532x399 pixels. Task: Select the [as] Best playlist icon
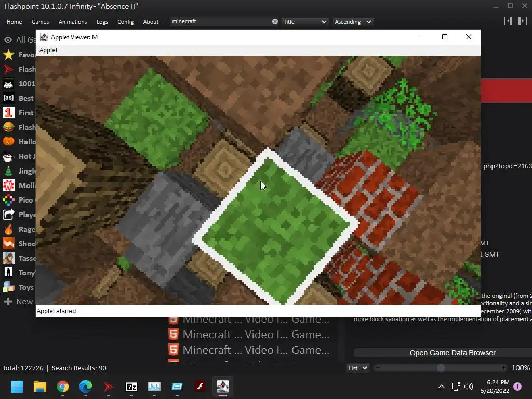coord(8,98)
